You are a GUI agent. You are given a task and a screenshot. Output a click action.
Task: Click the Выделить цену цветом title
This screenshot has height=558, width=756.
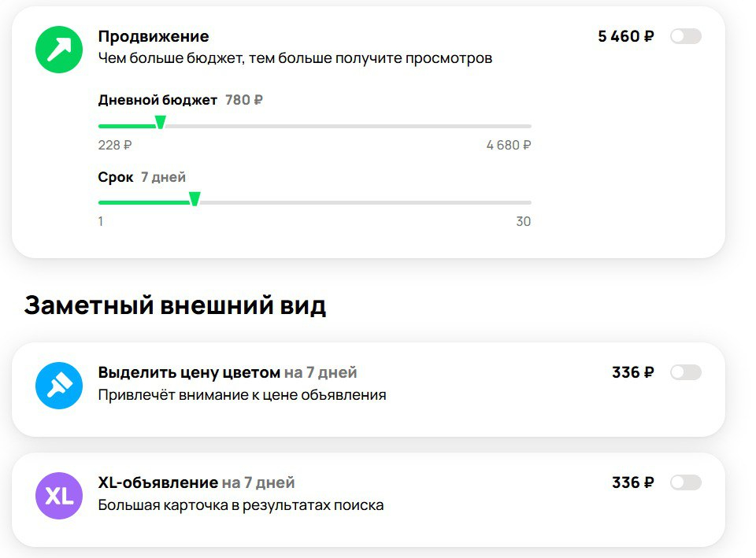pyautogui.click(x=189, y=372)
